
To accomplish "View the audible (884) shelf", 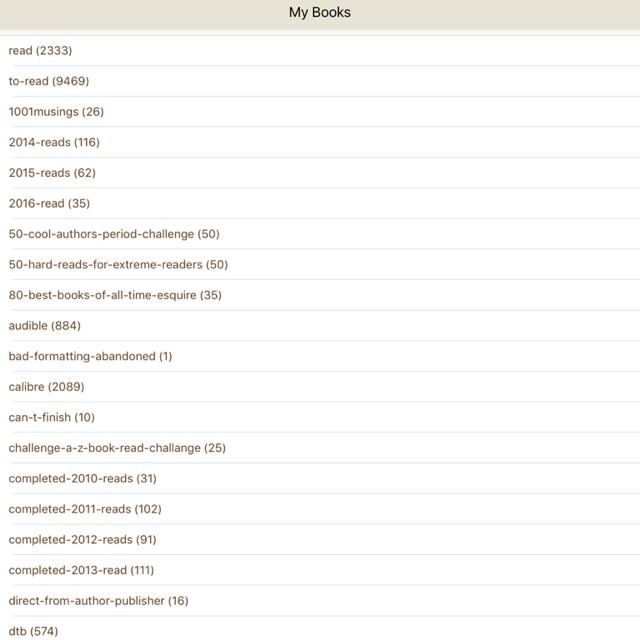I will point(45,326).
